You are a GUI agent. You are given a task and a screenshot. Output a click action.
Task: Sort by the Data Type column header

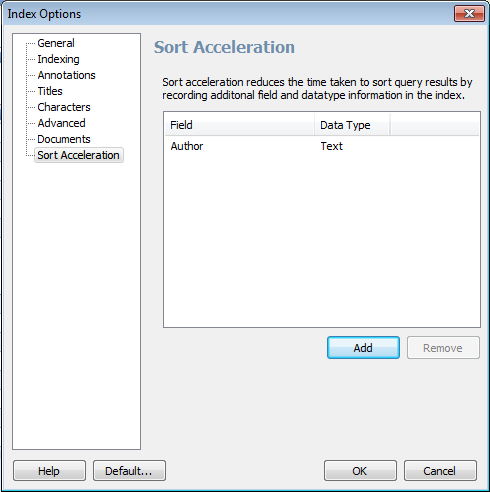click(x=352, y=125)
